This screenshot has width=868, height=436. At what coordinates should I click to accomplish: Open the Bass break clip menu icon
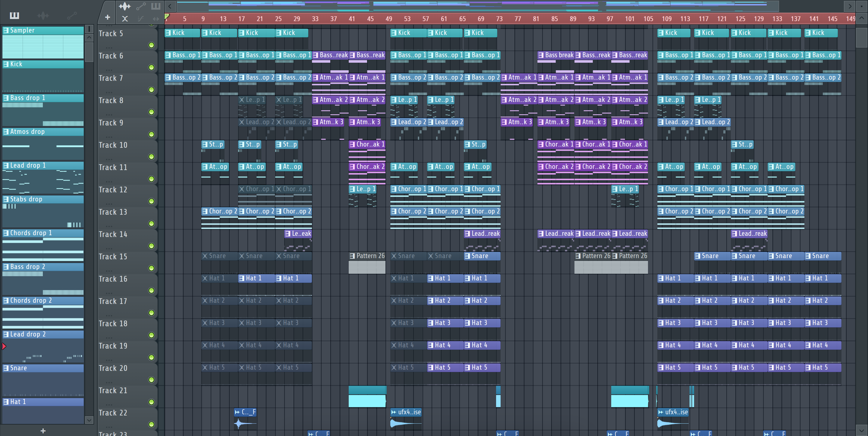pos(541,55)
